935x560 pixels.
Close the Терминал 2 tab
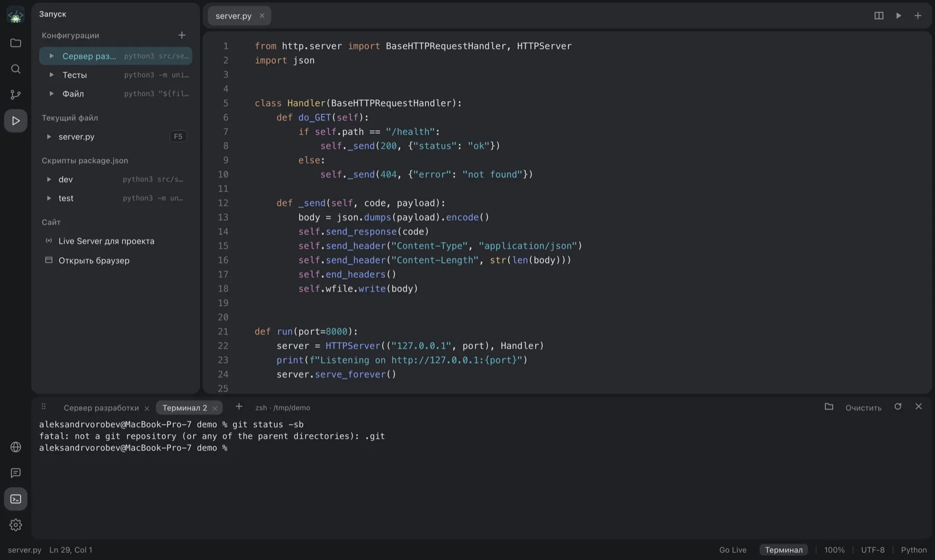point(215,408)
